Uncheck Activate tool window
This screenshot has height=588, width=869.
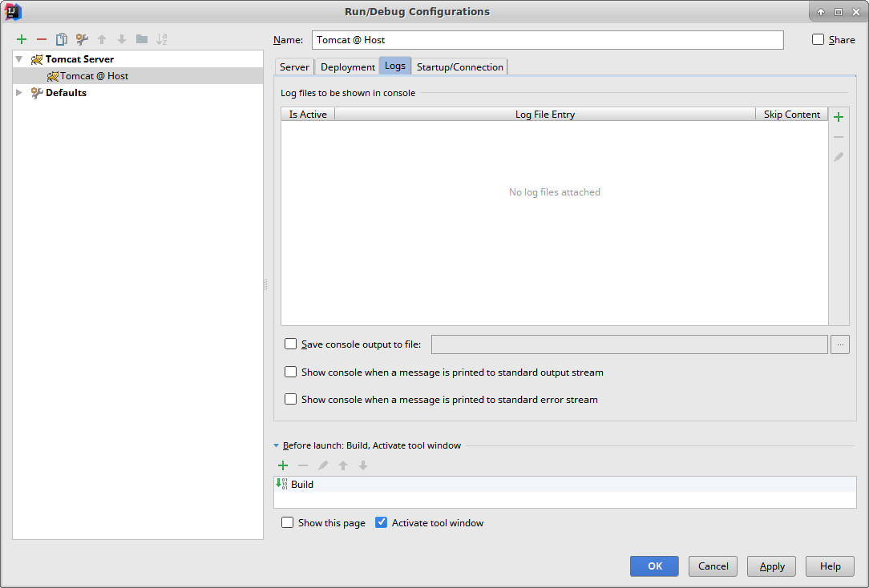pos(382,523)
